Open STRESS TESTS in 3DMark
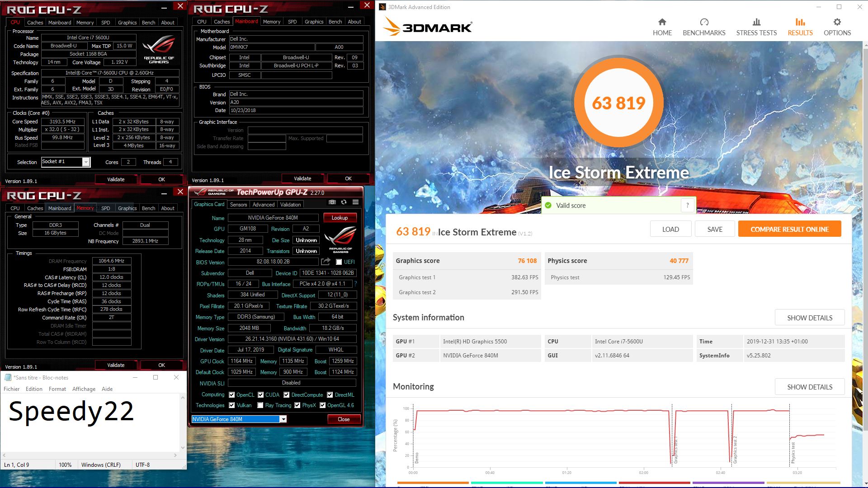Viewport: 868px width, 488px height. (x=756, y=27)
